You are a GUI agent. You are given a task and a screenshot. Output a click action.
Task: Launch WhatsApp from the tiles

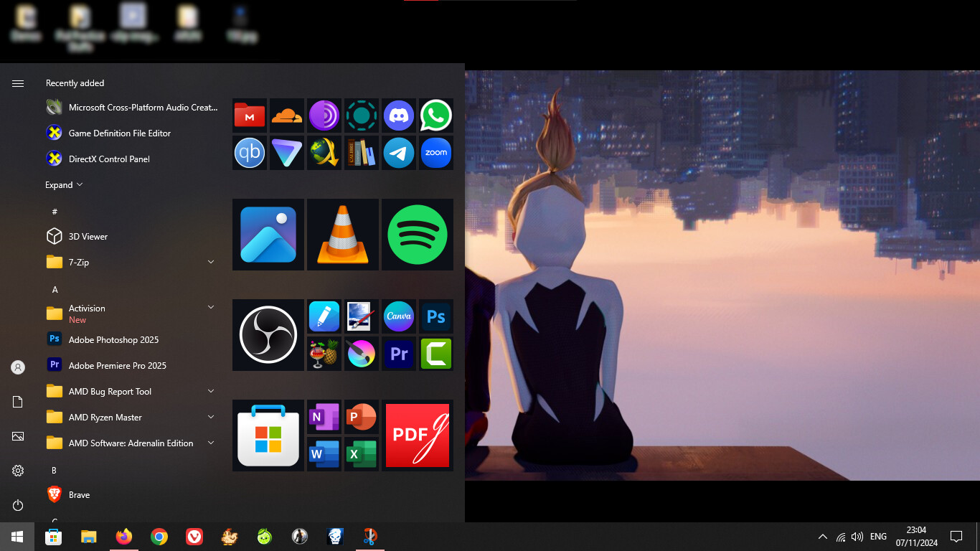[x=435, y=116]
